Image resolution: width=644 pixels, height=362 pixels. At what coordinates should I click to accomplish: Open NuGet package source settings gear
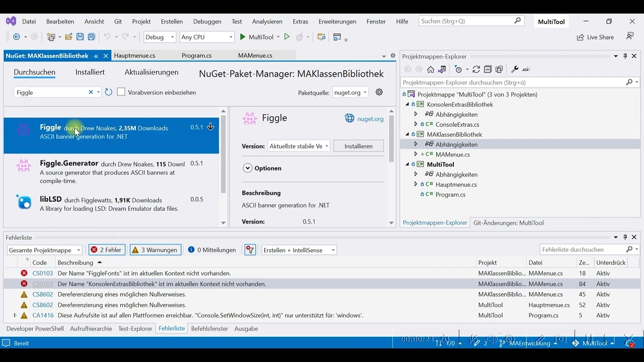click(379, 92)
